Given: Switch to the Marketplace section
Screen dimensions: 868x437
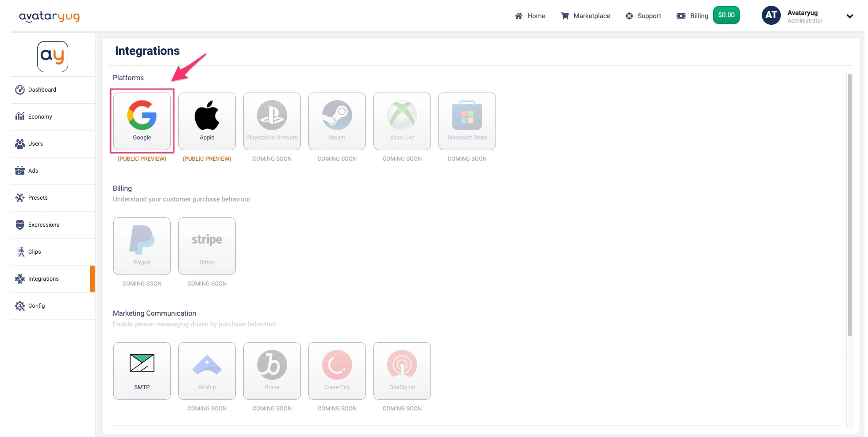Looking at the screenshot, I should point(586,16).
